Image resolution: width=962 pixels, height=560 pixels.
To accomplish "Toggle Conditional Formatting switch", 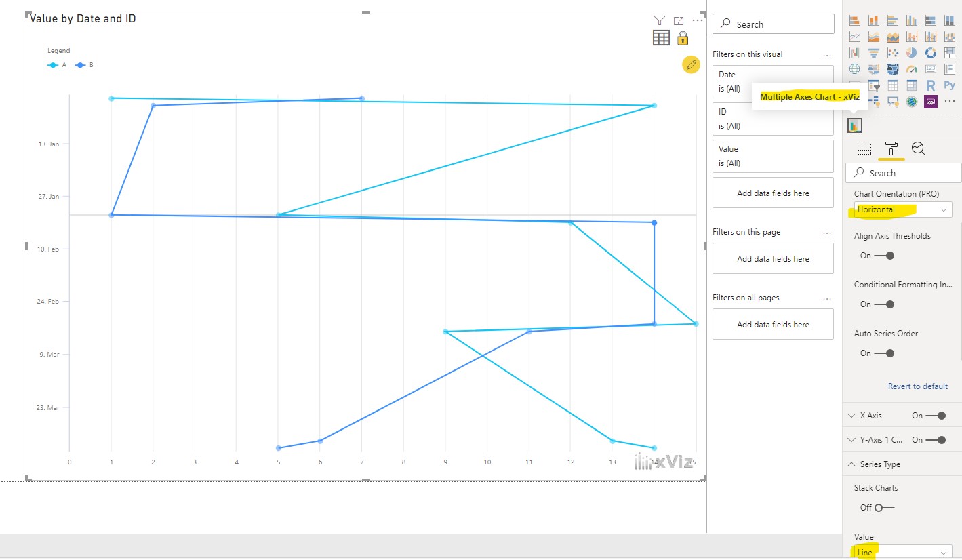I will (884, 304).
